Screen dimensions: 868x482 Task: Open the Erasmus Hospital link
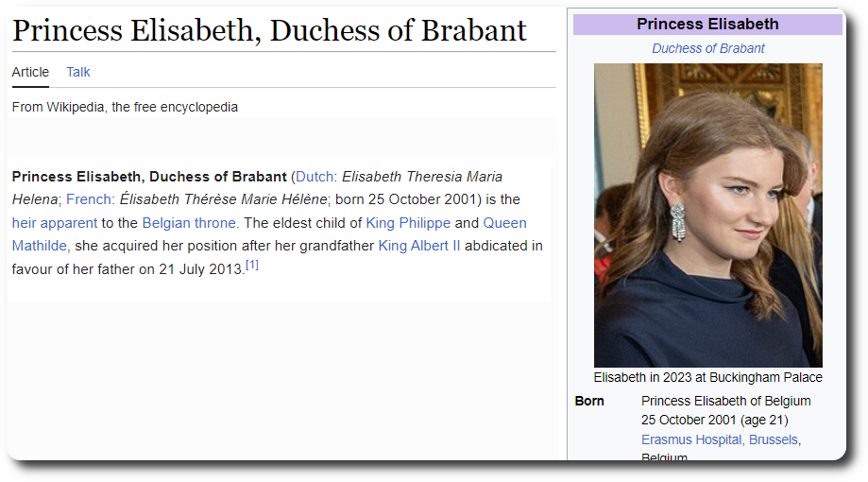691,439
